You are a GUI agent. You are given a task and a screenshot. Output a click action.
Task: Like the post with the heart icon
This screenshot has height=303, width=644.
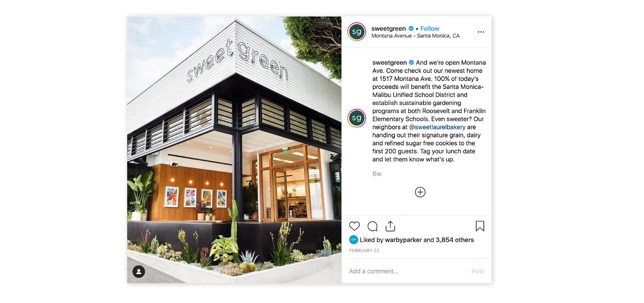click(x=354, y=226)
